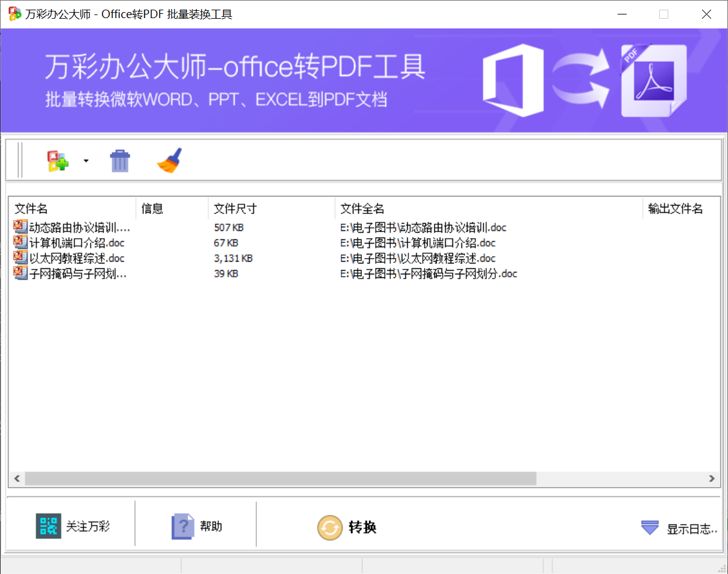Click path E:\电子图书\计算机端口介绍.doc
Image resolution: width=728 pixels, height=574 pixels.
click(x=418, y=243)
